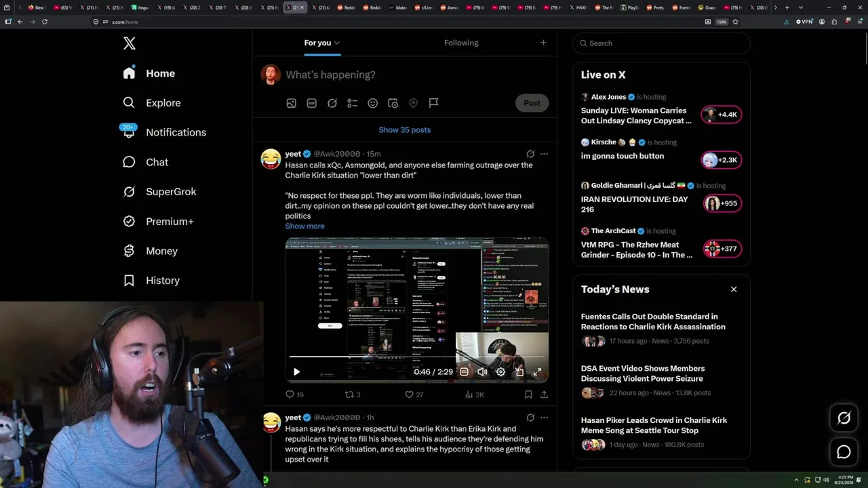The width and height of the screenshot is (868, 488).
Task: Open History in the sidebar
Action: click(151, 281)
